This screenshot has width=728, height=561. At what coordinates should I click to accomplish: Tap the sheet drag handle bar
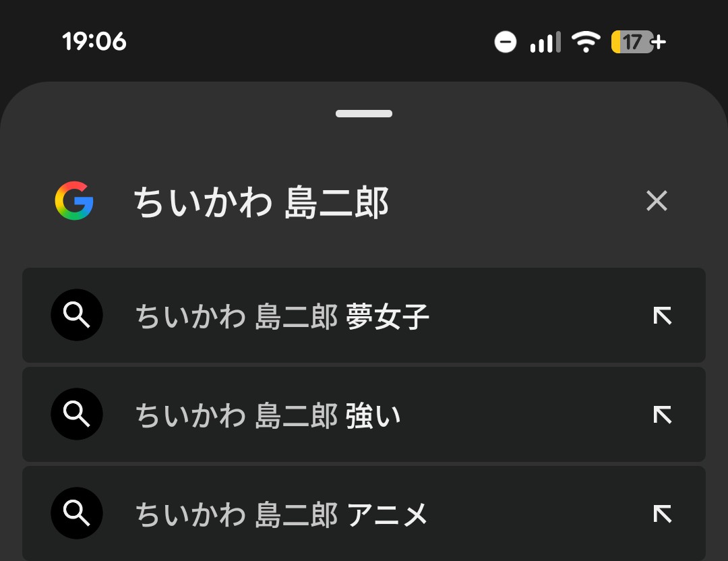tap(364, 113)
